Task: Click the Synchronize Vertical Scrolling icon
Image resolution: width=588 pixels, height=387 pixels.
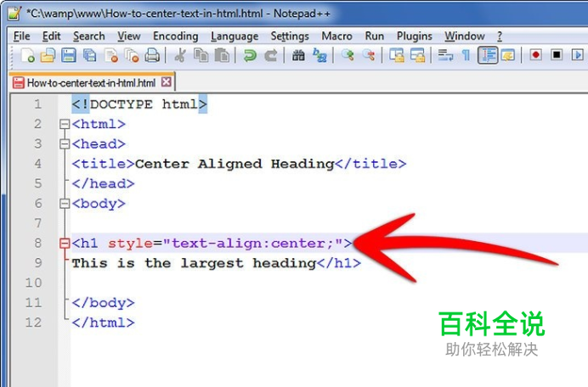Action: [x=396, y=56]
